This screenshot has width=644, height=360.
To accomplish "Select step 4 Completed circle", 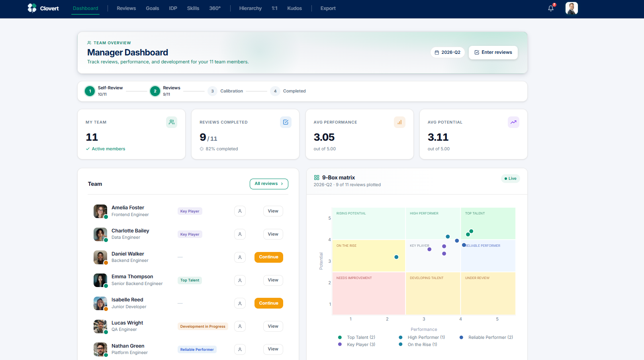I will [x=275, y=91].
